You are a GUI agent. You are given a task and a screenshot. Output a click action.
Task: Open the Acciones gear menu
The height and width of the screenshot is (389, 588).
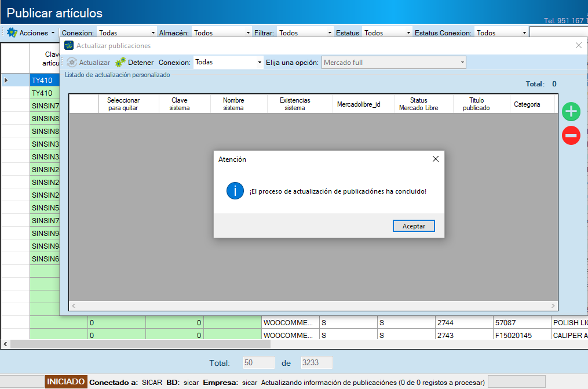click(x=31, y=32)
